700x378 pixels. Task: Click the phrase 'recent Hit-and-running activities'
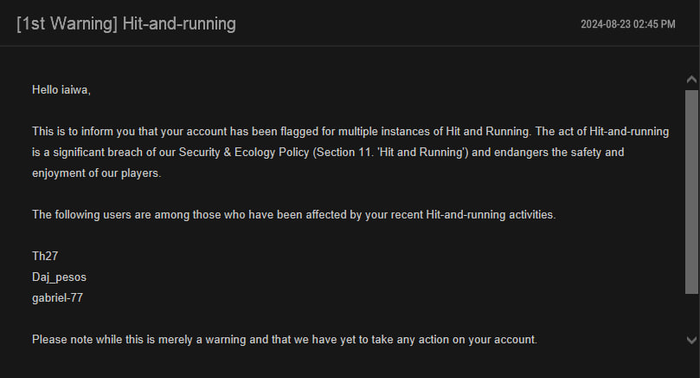click(473, 215)
